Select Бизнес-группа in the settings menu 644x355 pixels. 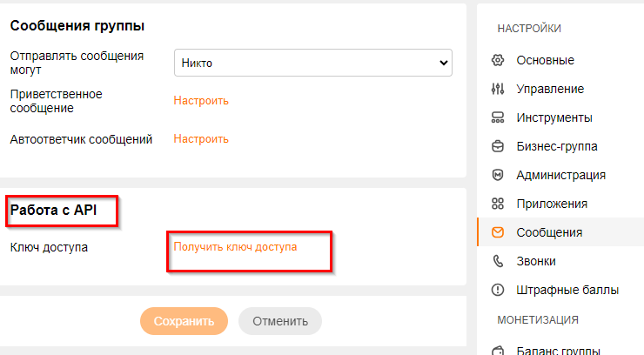pos(556,146)
